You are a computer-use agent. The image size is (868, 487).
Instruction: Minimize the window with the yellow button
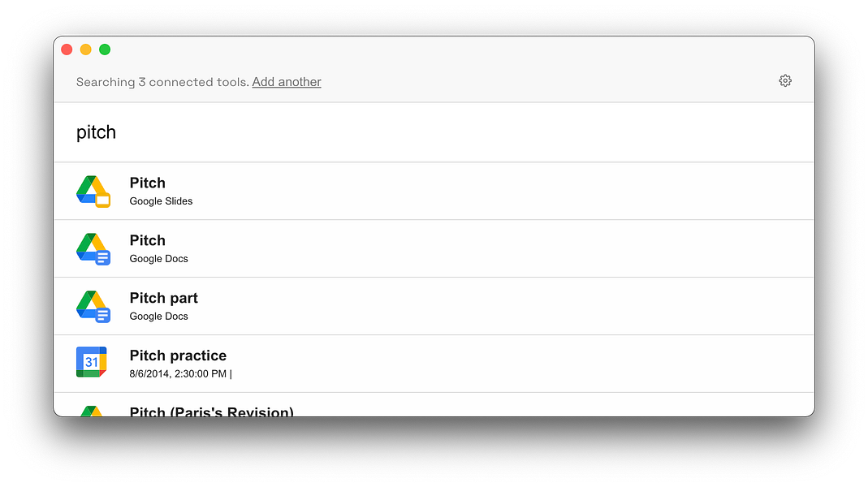[x=85, y=50]
